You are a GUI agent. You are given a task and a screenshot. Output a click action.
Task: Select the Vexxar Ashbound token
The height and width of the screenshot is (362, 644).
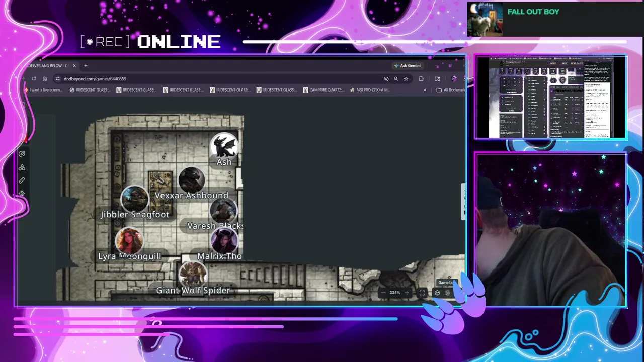coord(191,180)
